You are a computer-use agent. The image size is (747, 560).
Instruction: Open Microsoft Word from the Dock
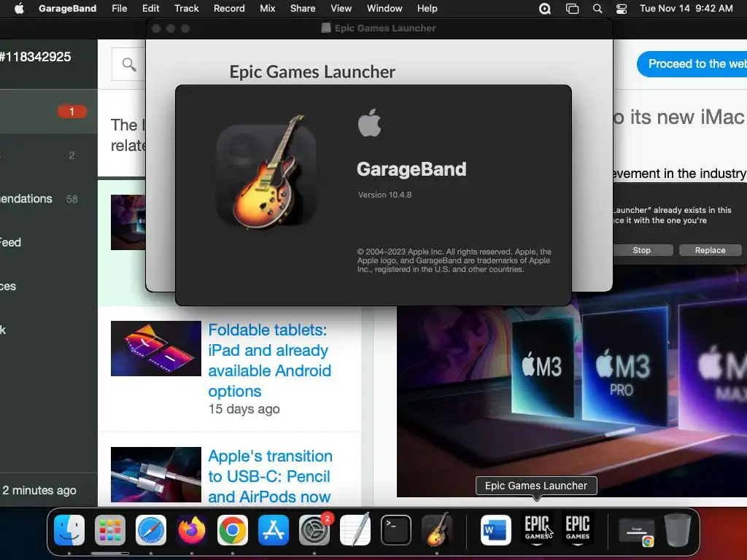tap(495, 530)
